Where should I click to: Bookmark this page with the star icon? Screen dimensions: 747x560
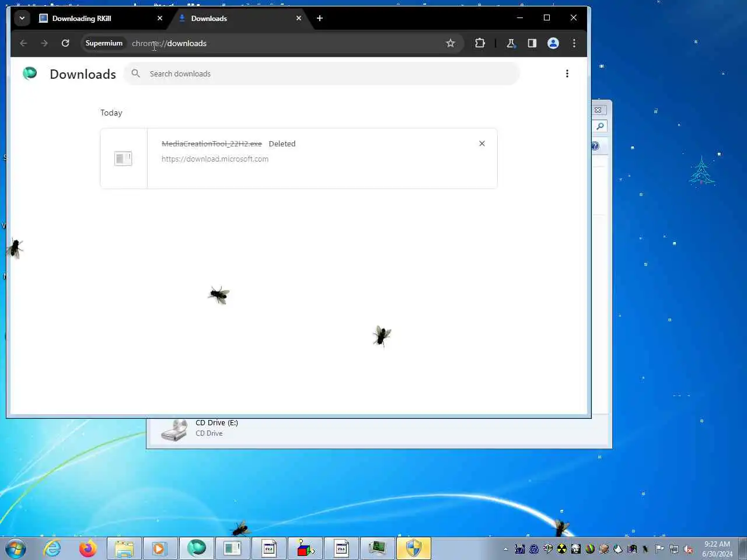tap(451, 43)
